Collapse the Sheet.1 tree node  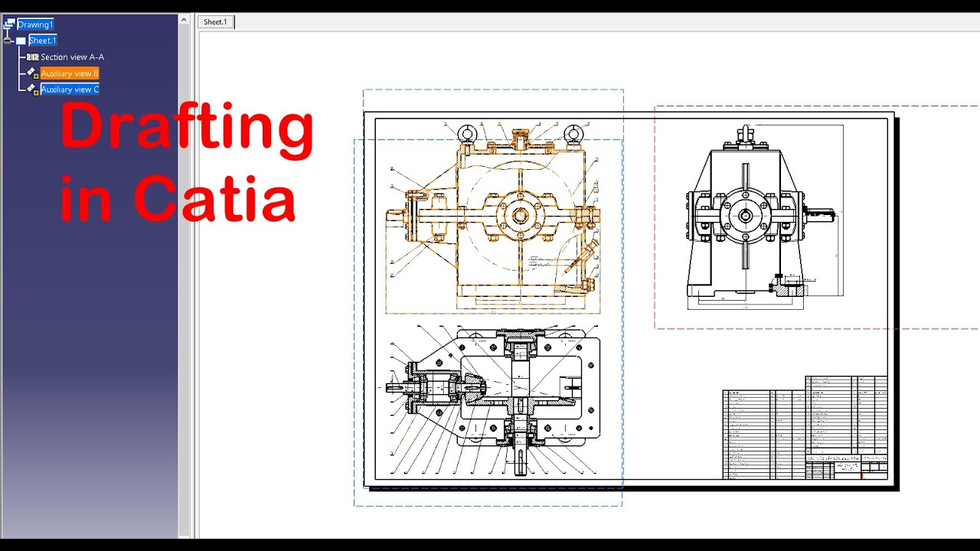(x=8, y=41)
